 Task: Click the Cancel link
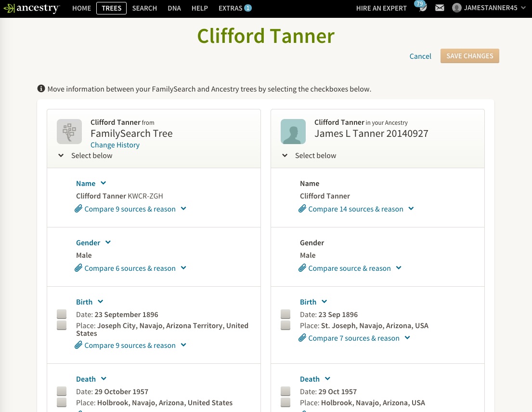pos(420,56)
